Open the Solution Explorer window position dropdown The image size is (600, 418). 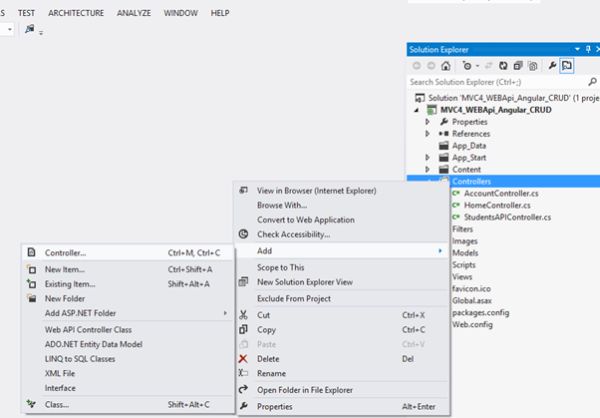(x=575, y=49)
